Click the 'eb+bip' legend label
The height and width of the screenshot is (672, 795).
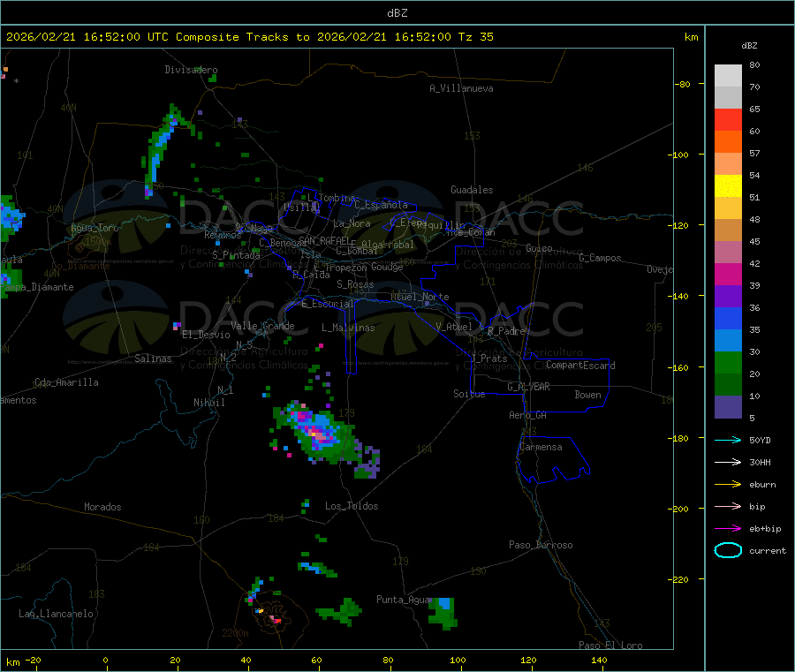click(765, 529)
